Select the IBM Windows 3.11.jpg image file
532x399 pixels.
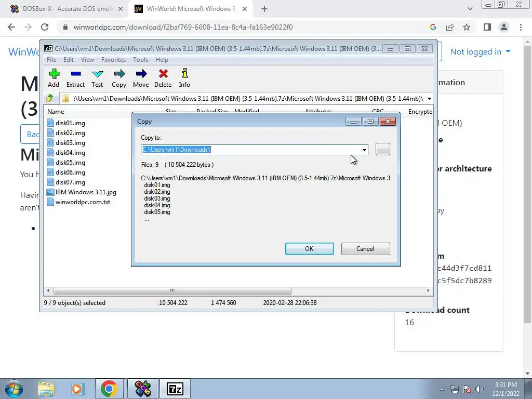tap(82, 192)
